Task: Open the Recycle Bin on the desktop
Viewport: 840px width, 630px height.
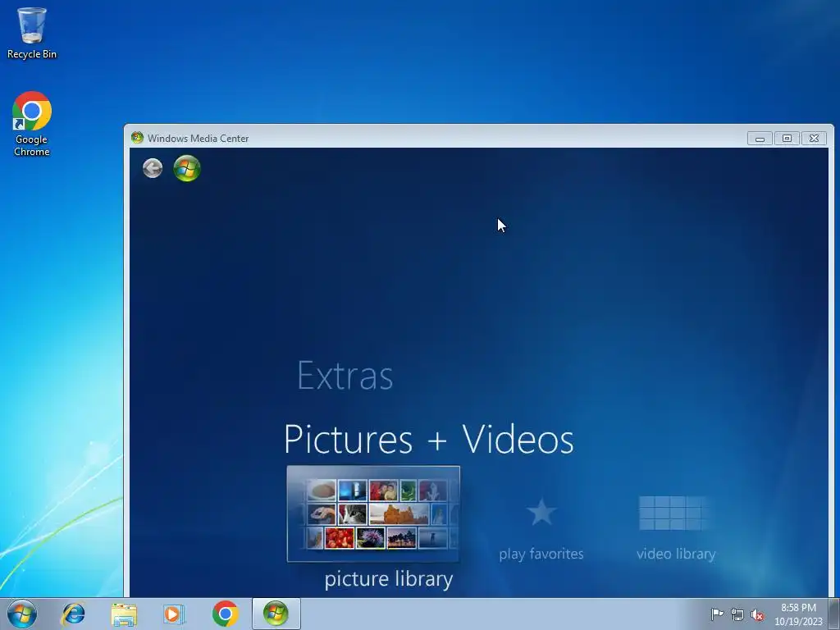Action: [x=32, y=33]
